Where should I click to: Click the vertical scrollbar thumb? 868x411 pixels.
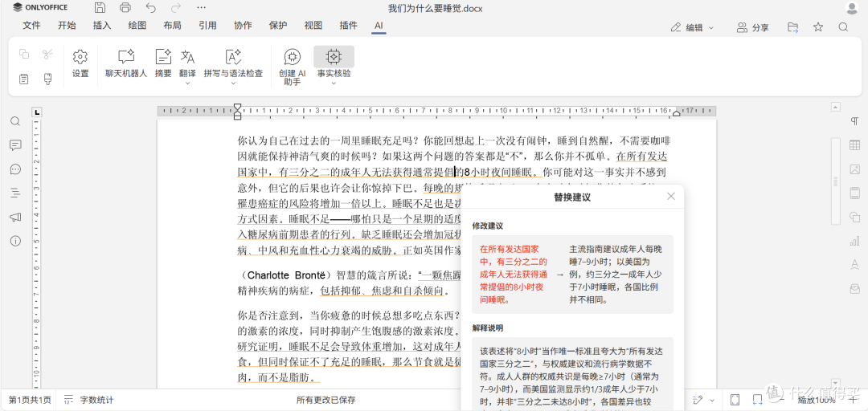pyautogui.click(x=836, y=181)
